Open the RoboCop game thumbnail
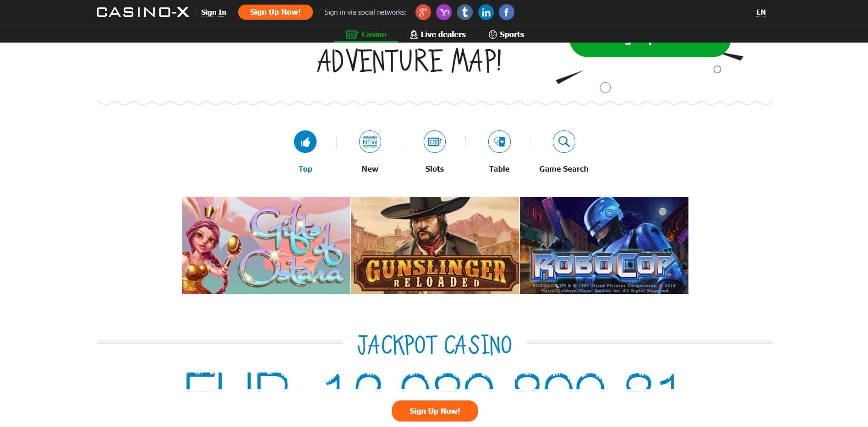The height and width of the screenshot is (427, 868). point(604,245)
